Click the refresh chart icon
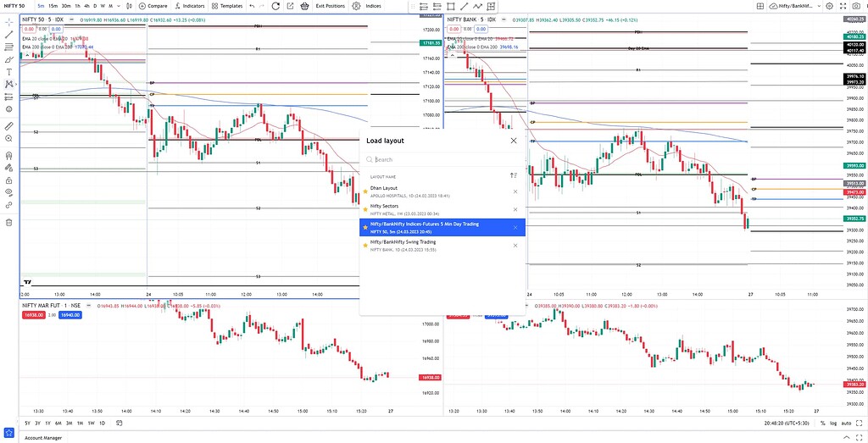The height and width of the screenshot is (443, 868). tap(275, 6)
